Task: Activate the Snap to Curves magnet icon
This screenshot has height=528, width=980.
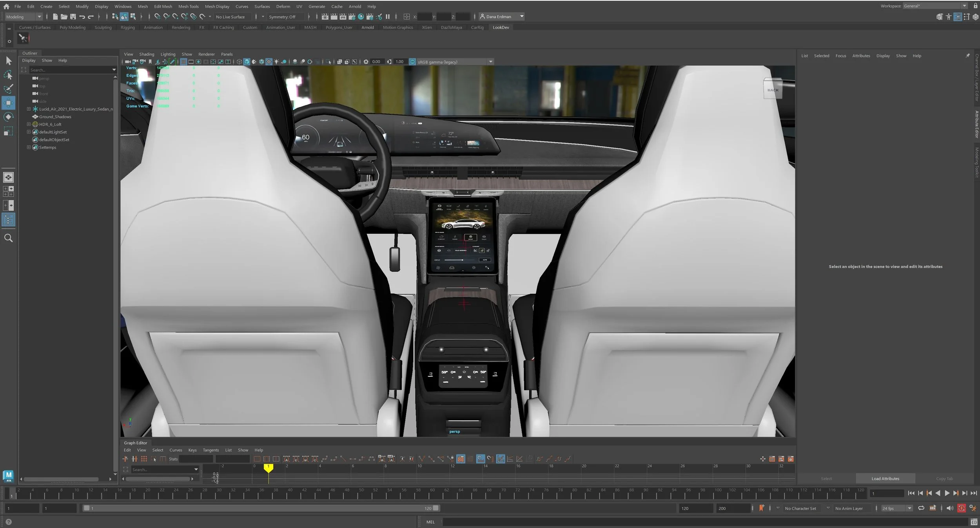Action: [166, 17]
